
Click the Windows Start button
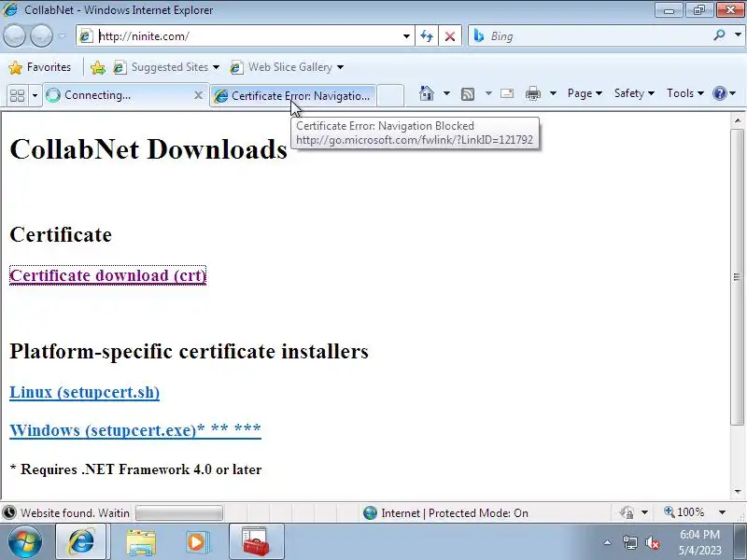[25, 542]
